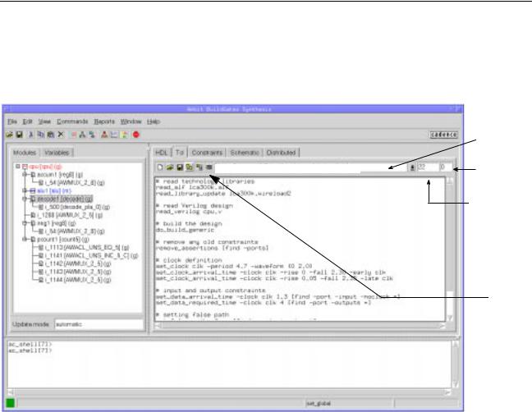Open the Window menu

pyautogui.click(x=131, y=121)
